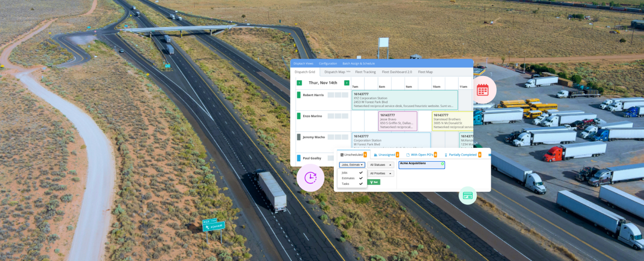
Task: Go to next day with right green arrow
Action: tap(347, 83)
